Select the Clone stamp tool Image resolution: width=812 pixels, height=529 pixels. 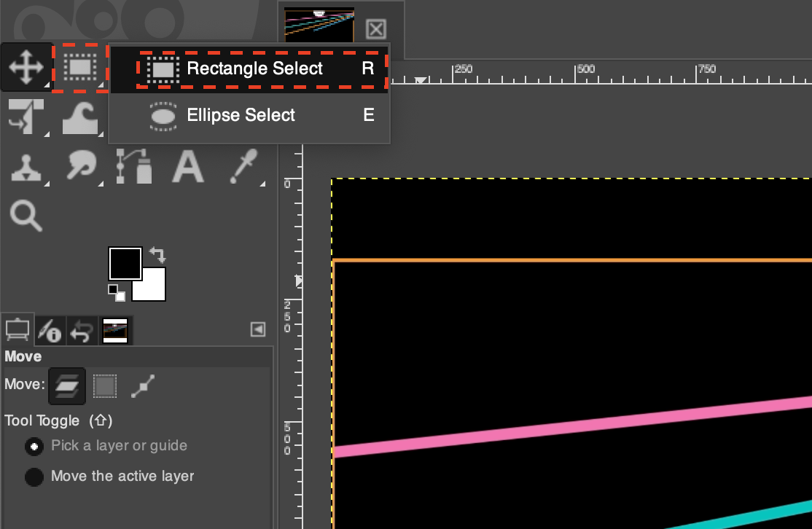(x=26, y=167)
